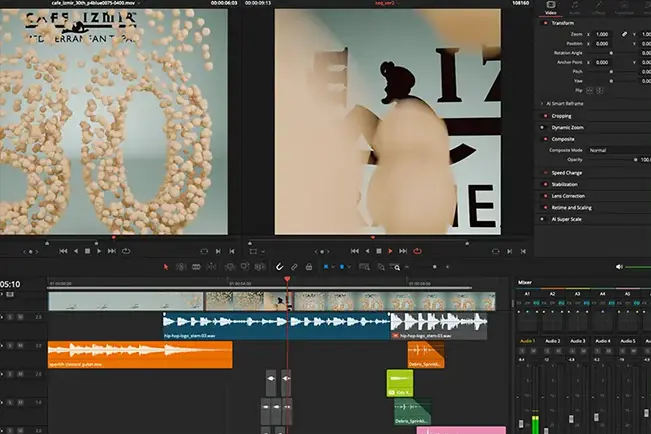The height and width of the screenshot is (434, 651).
Task: Click the Audio 1 mixer channel label
Action: pos(528,341)
